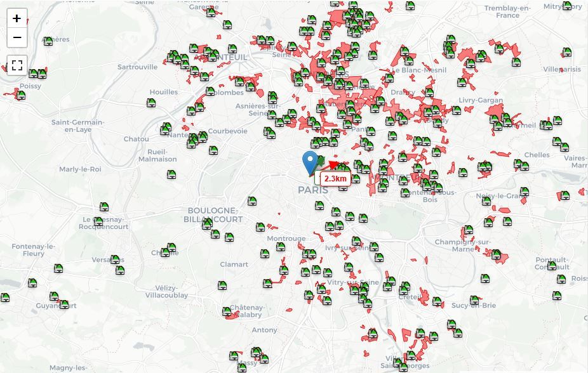Click the building marker left of Châtenay-Malabry
The image size is (588, 373).
tap(227, 311)
